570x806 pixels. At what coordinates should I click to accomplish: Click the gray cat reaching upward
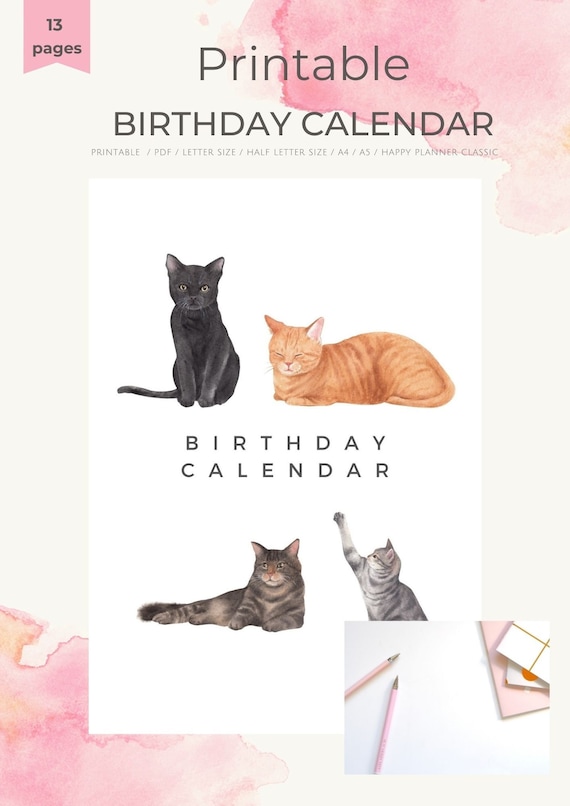(x=379, y=568)
